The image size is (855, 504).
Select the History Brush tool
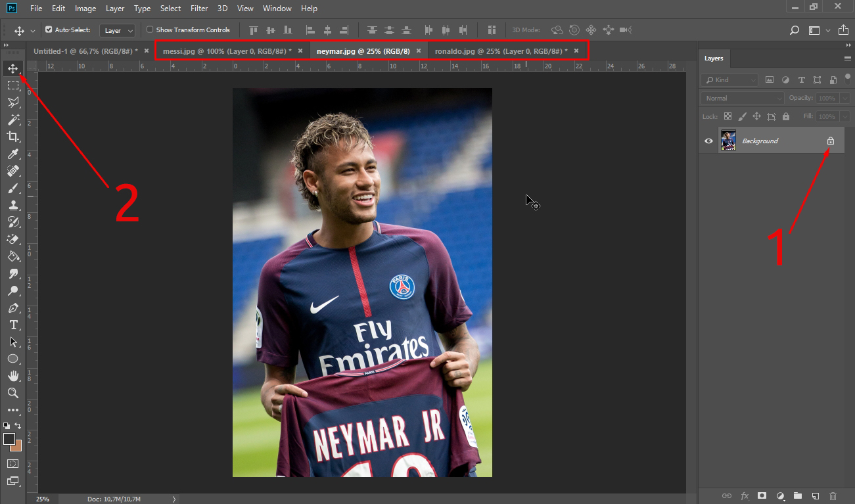click(x=12, y=222)
